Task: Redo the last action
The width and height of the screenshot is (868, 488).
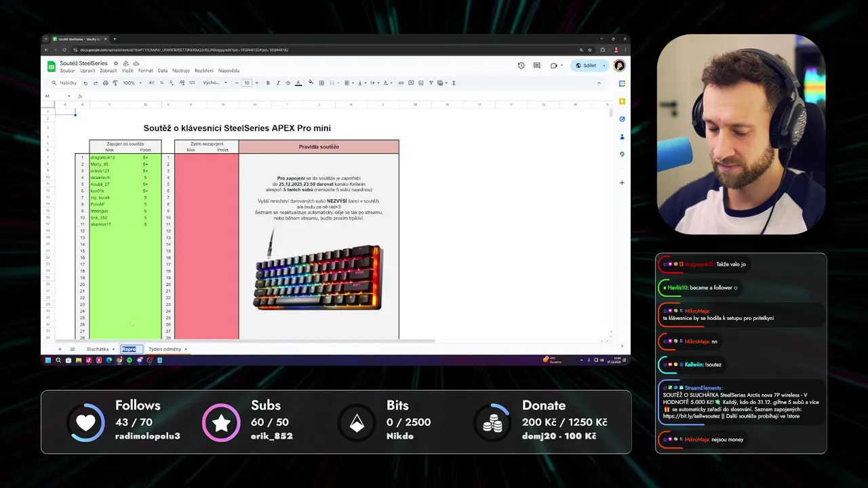Action: pos(95,83)
